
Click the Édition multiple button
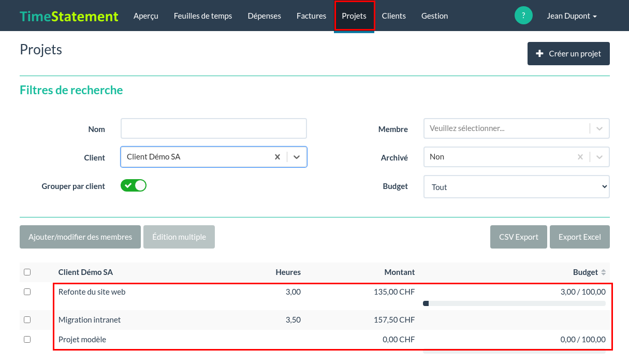pos(179,237)
